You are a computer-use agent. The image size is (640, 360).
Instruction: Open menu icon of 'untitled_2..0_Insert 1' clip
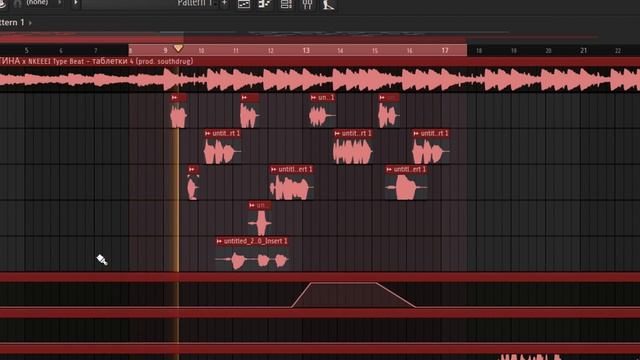[x=219, y=241]
